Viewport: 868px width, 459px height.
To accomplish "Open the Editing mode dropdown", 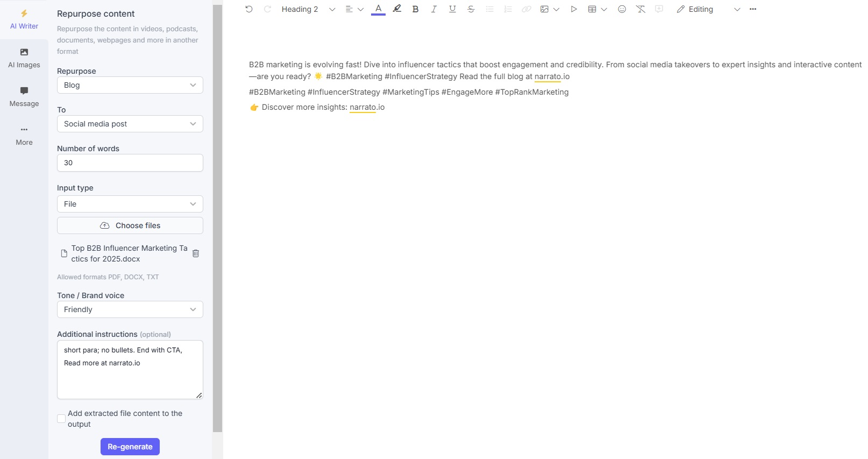I will [709, 9].
